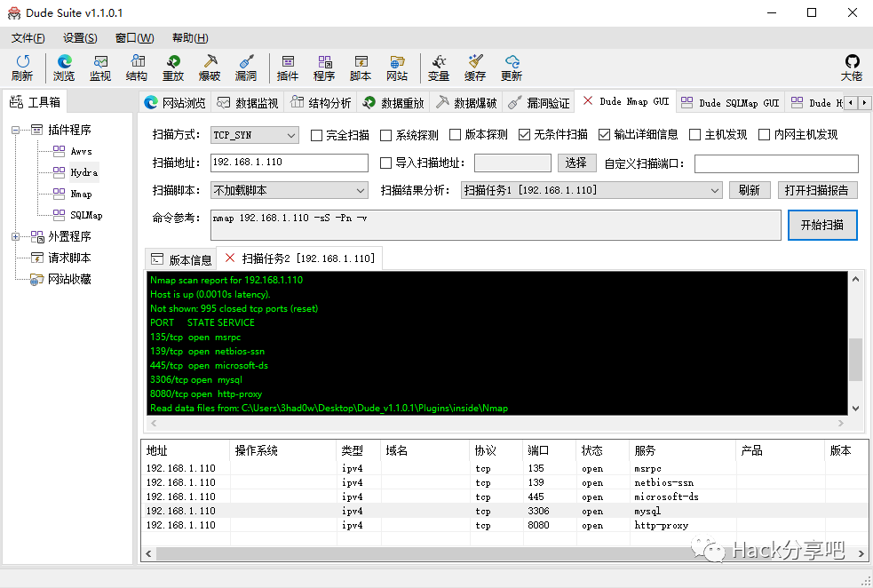Screen dimensions: 873x588
Task: Click the 程序 programs toolbar icon
Action: 324,68
